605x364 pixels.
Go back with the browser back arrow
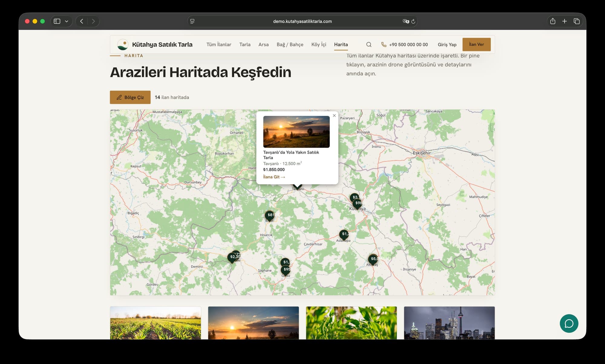click(82, 21)
